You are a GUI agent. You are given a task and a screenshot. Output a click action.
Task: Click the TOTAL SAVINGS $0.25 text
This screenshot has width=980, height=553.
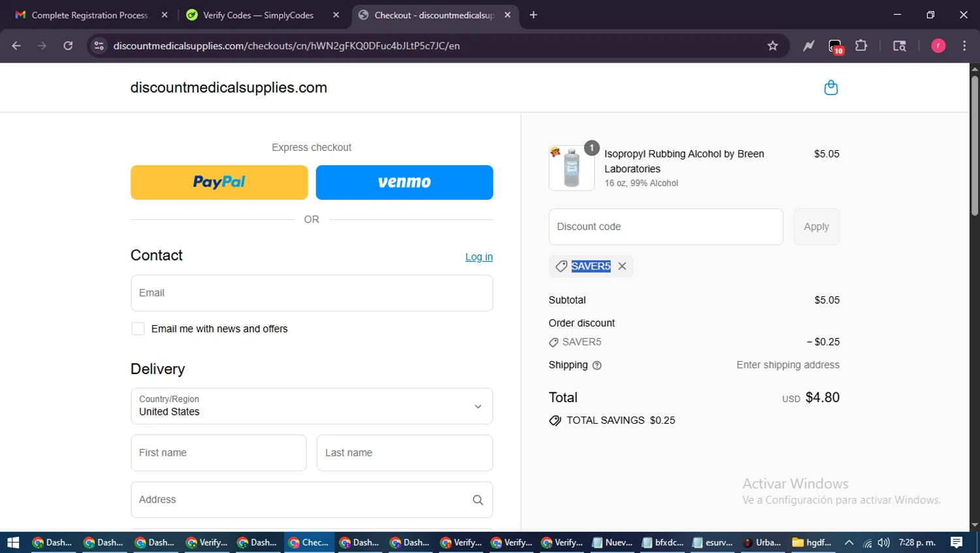[x=621, y=420]
